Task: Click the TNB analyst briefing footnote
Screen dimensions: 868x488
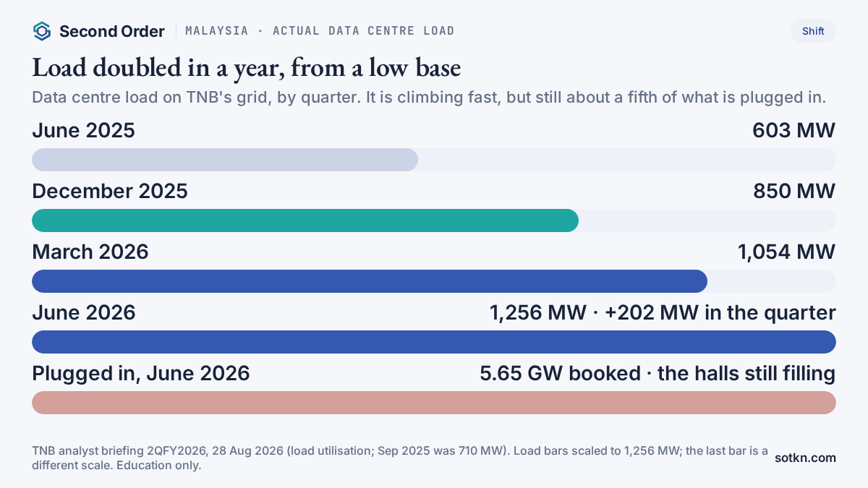Action: [400, 458]
